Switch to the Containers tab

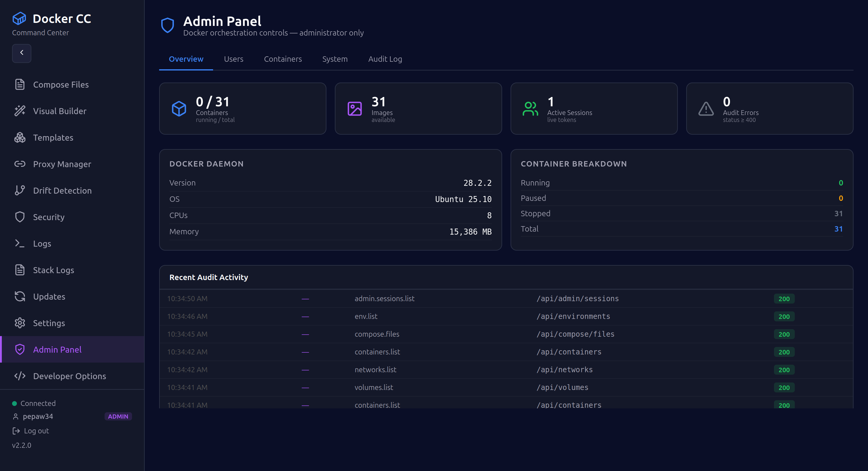[x=283, y=59]
